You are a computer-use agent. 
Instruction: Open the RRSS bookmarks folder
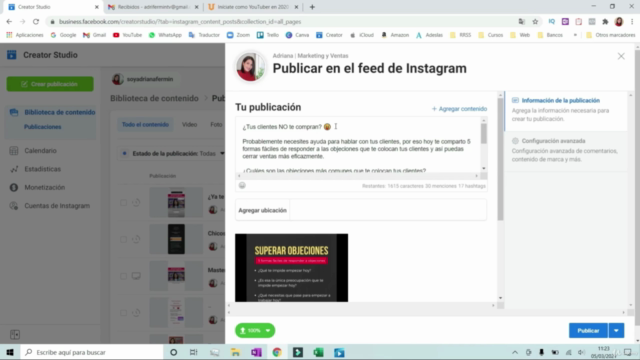(460, 35)
